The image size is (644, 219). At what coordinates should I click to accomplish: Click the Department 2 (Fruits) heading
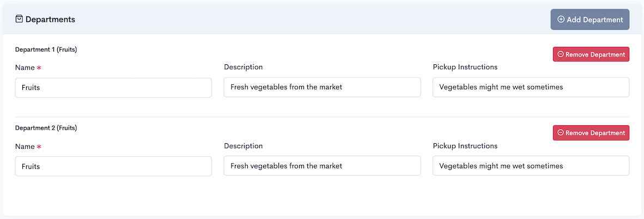click(46, 128)
